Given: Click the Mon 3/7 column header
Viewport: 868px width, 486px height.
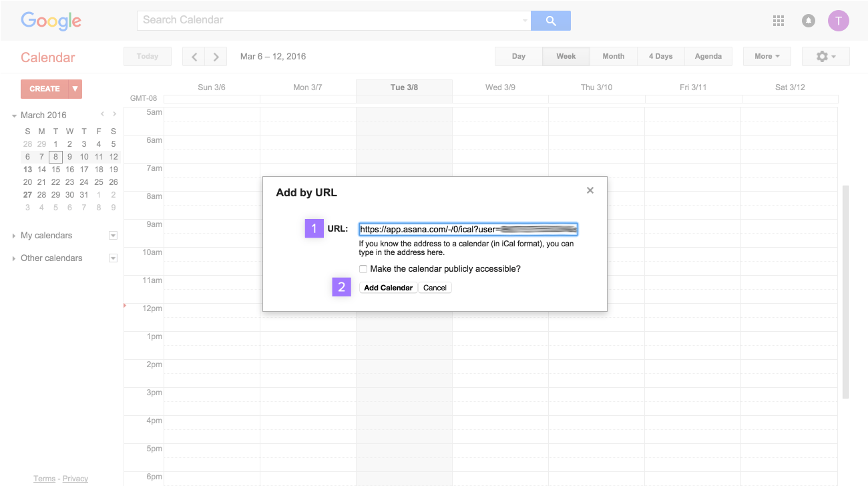Looking at the screenshot, I should pos(308,87).
